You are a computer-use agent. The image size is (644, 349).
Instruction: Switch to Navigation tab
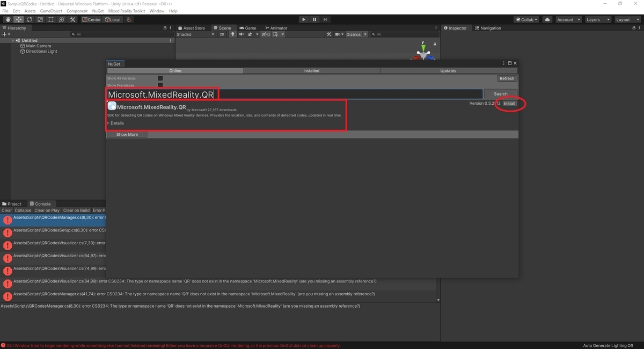coord(488,28)
